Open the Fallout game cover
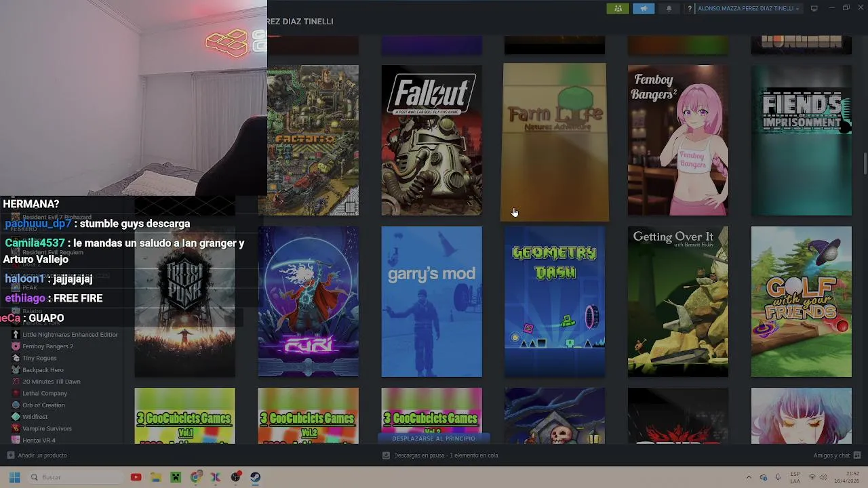Screen dimensions: 868x488 431,140
